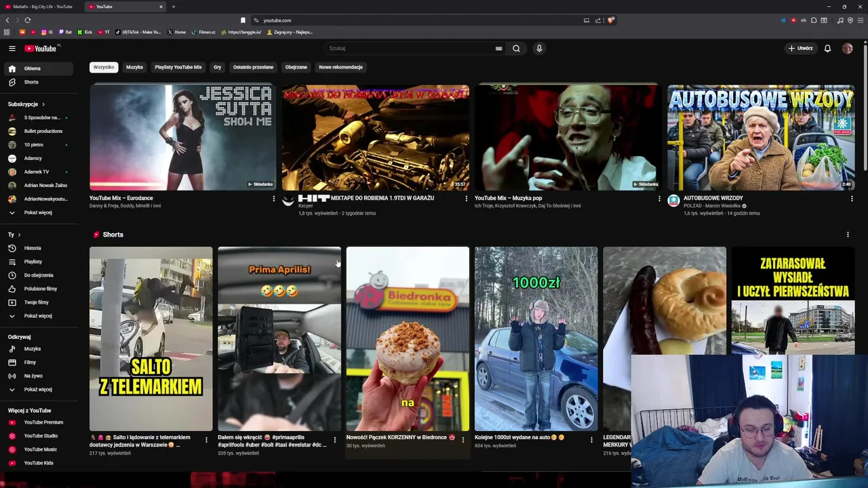Open options menu for MIXTAPE 1.9TDI video
Screen dimensions: 868x488
466,199
